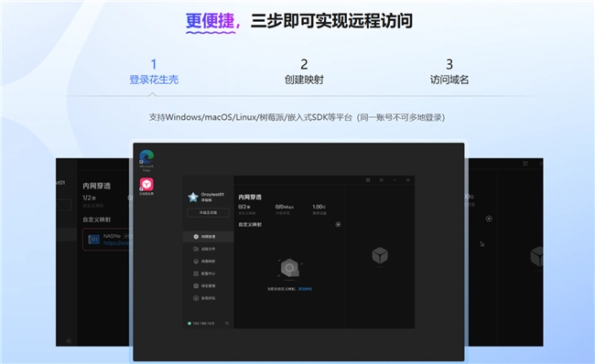Screen dimensions: 595x364
Task: Minimize the center 花生壳 window
Action: click(395, 180)
